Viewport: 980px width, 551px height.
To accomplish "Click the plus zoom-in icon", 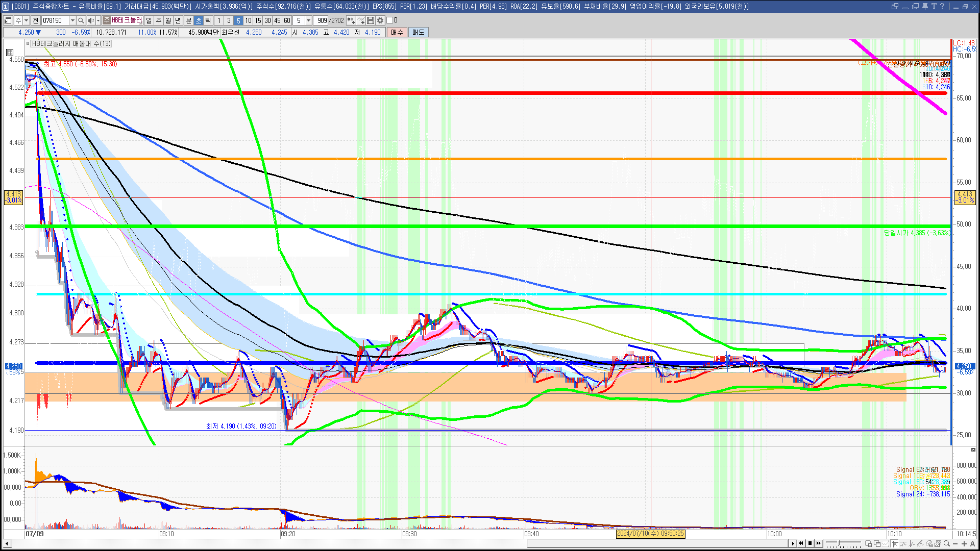I will point(964,543).
